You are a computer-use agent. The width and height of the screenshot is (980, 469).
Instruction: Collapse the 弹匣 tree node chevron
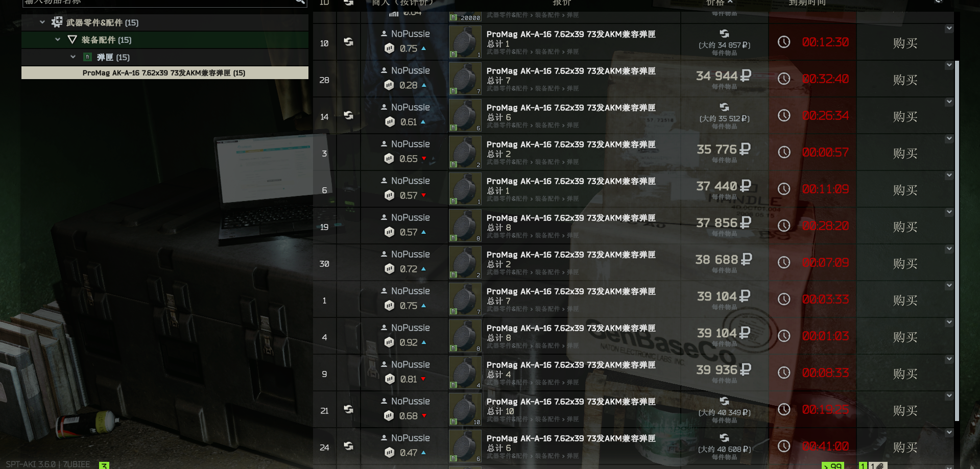73,57
